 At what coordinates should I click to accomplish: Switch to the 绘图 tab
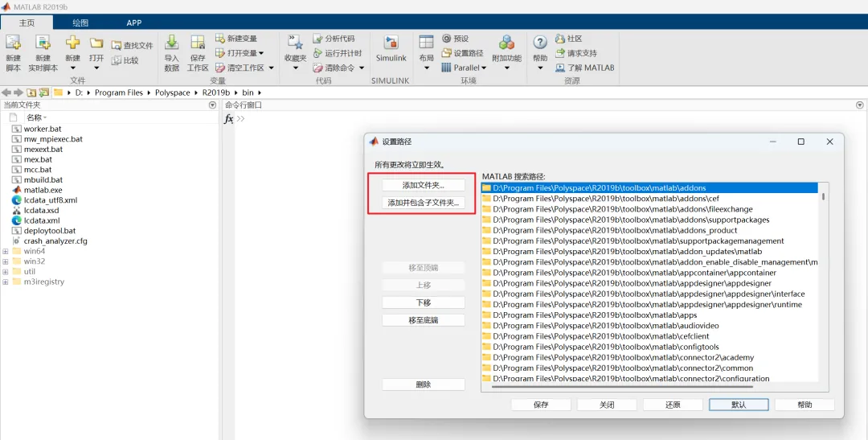(x=80, y=23)
